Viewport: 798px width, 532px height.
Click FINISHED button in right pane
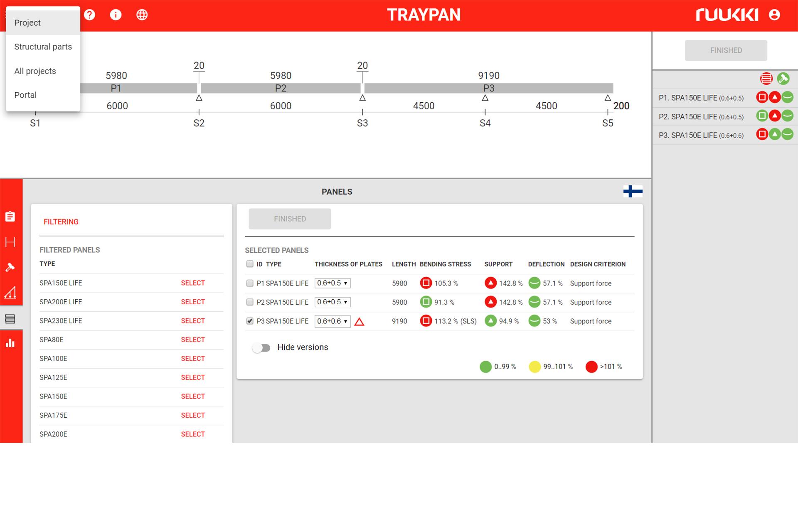coord(726,50)
